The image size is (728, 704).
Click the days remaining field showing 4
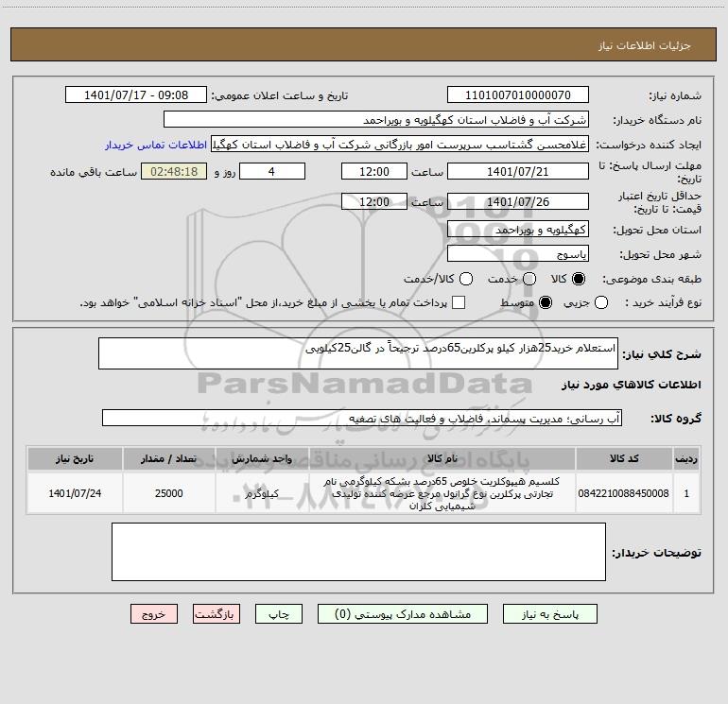pos(272,171)
